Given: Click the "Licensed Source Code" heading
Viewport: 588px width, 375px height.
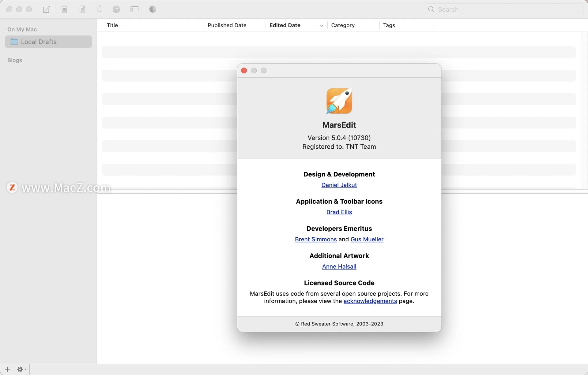Looking at the screenshot, I should click(339, 283).
